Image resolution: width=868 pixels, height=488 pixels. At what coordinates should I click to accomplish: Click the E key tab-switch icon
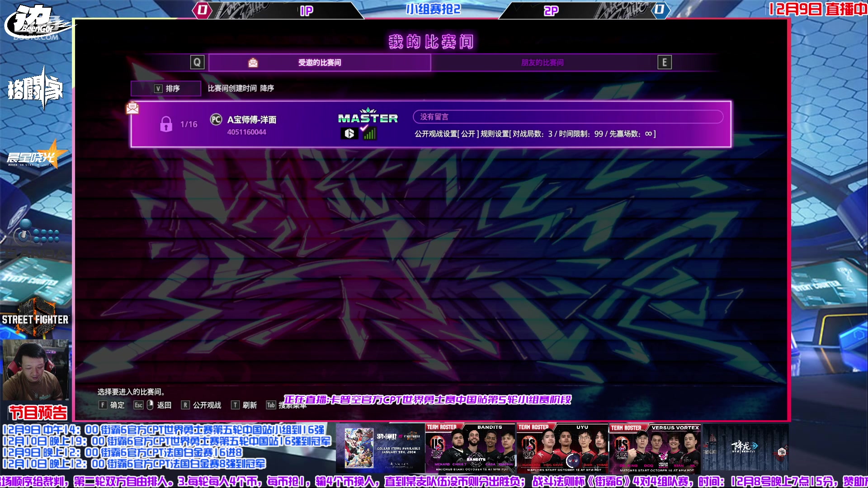(x=664, y=62)
